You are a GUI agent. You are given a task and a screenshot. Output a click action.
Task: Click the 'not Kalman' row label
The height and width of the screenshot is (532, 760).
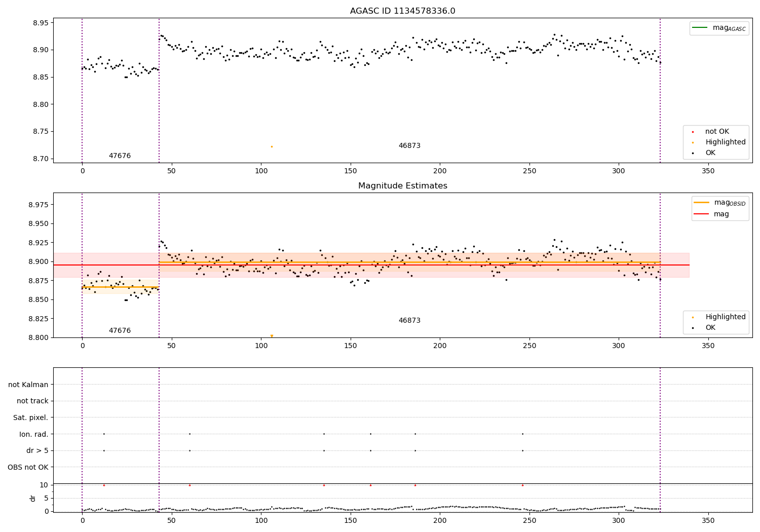pyautogui.click(x=28, y=385)
